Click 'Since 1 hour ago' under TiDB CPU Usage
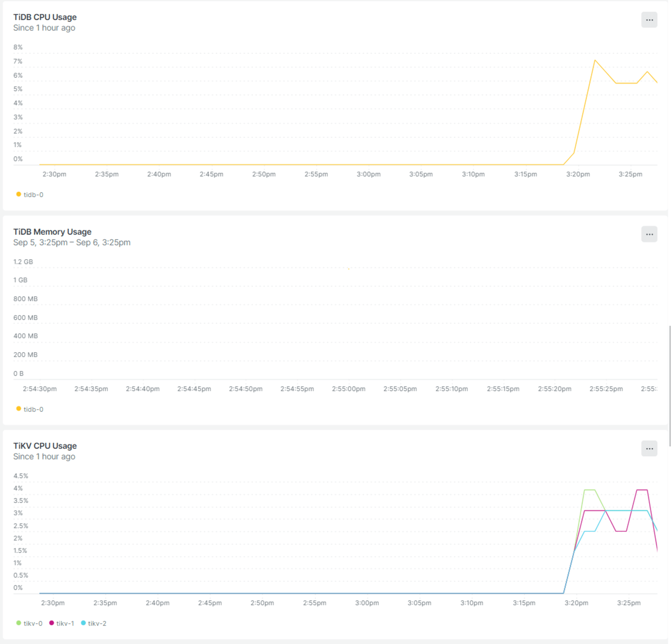This screenshot has height=644, width=671. coord(44,28)
